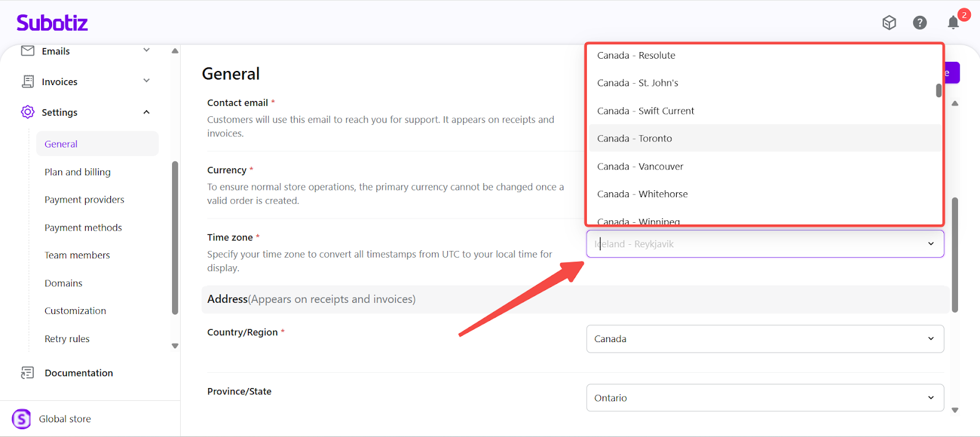Open the Province/State dropdown showing Ontario
The height and width of the screenshot is (437, 980).
pyautogui.click(x=764, y=398)
